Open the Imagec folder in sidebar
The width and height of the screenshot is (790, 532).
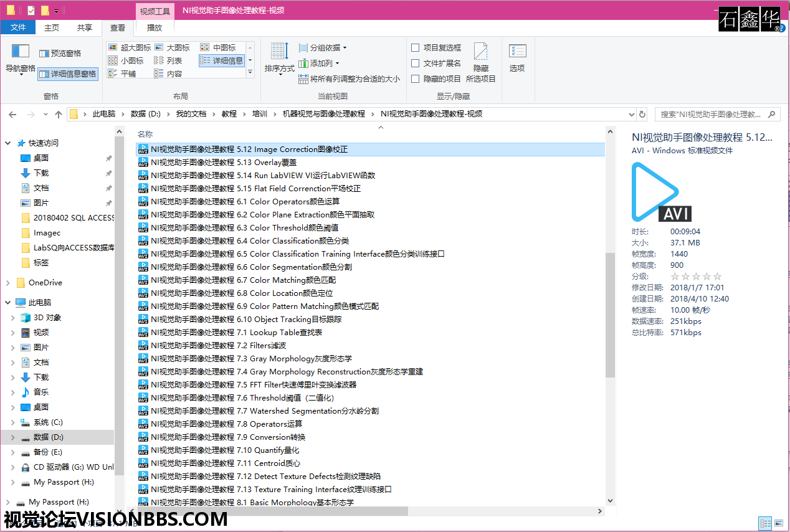(x=47, y=233)
